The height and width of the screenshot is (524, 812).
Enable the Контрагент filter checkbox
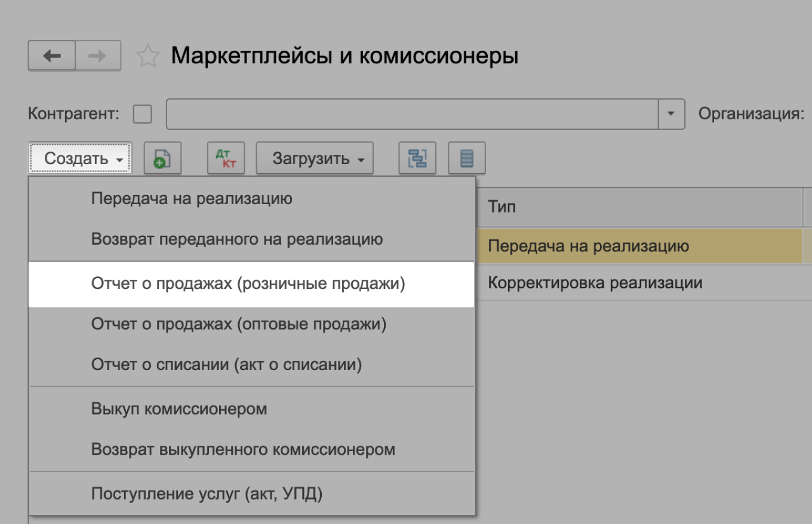143,113
